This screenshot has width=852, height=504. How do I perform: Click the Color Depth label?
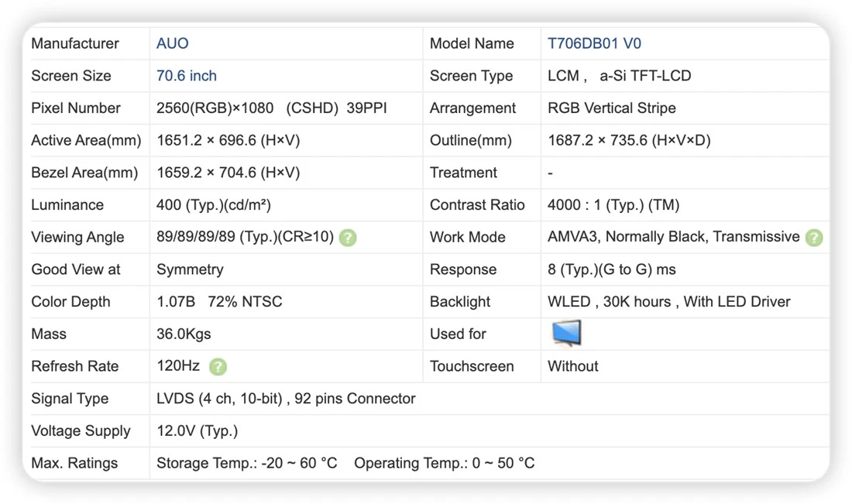(x=70, y=302)
